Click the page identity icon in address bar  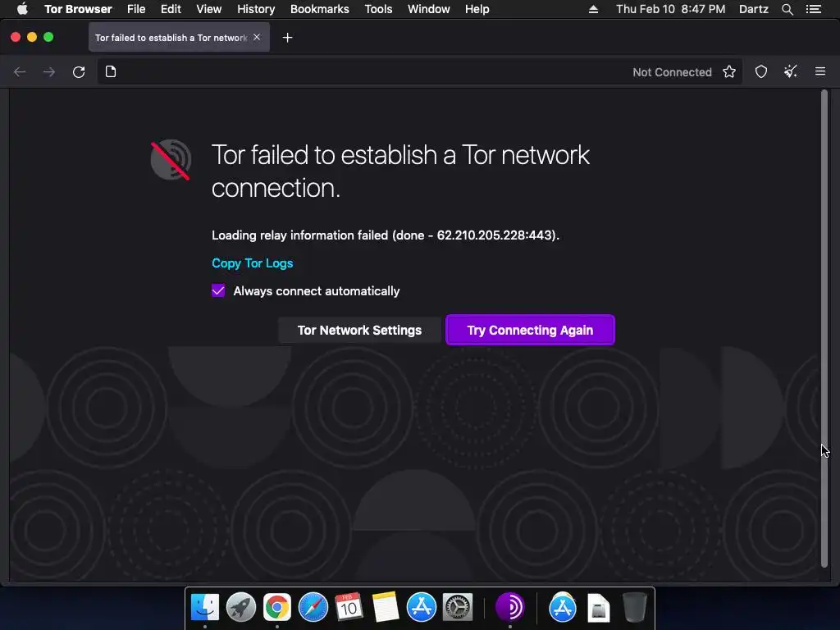[111, 72]
